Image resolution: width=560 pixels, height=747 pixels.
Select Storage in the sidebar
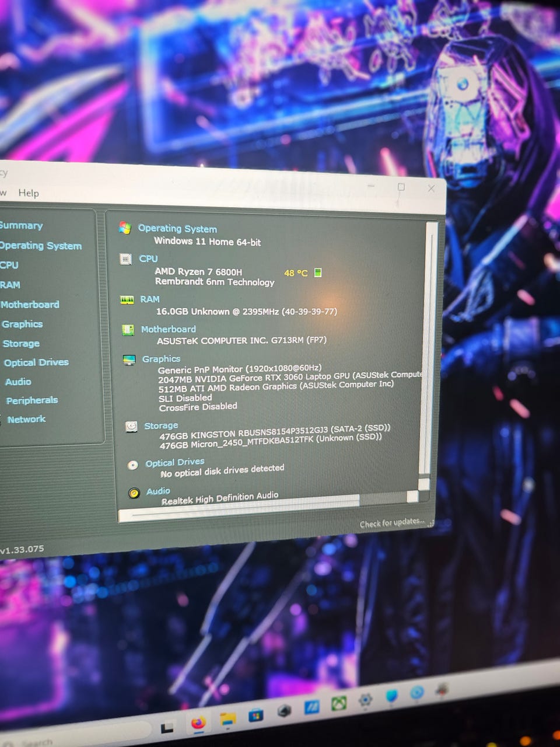point(21,343)
